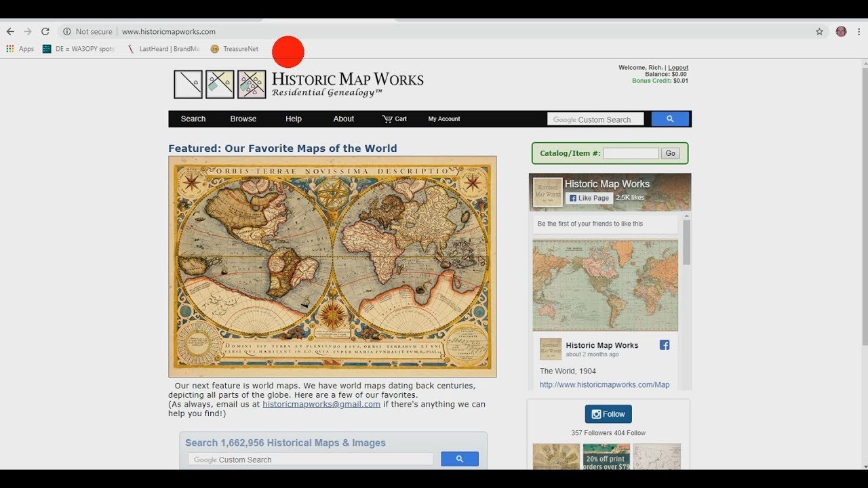Open the Browse menu item
The height and width of the screenshot is (488, 868).
[243, 119]
